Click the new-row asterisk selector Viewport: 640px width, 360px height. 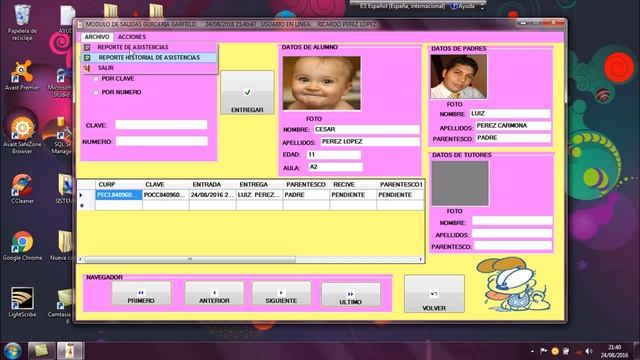86,205
